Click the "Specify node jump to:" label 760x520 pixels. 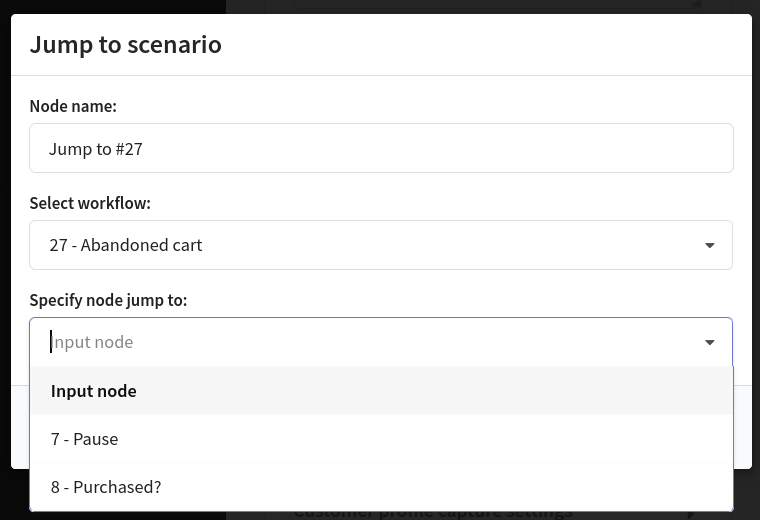tap(108, 300)
